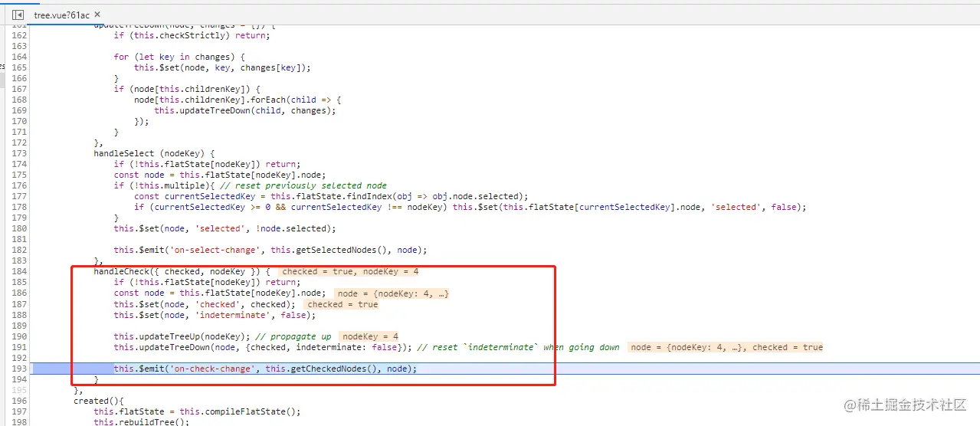The height and width of the screenshot is (426, 980).
Task: Click inline value 'checked = true' on line 187
Action: [x=343, y=304]
